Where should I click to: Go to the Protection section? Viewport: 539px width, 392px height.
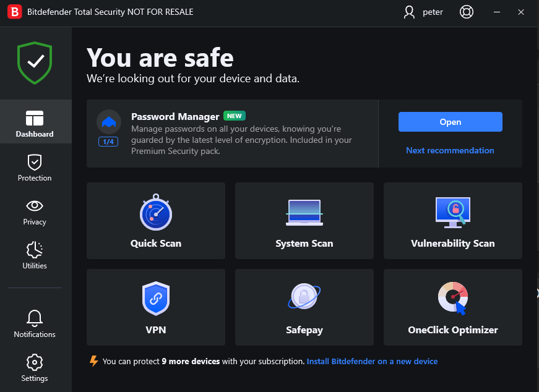(x=35, y=168)
